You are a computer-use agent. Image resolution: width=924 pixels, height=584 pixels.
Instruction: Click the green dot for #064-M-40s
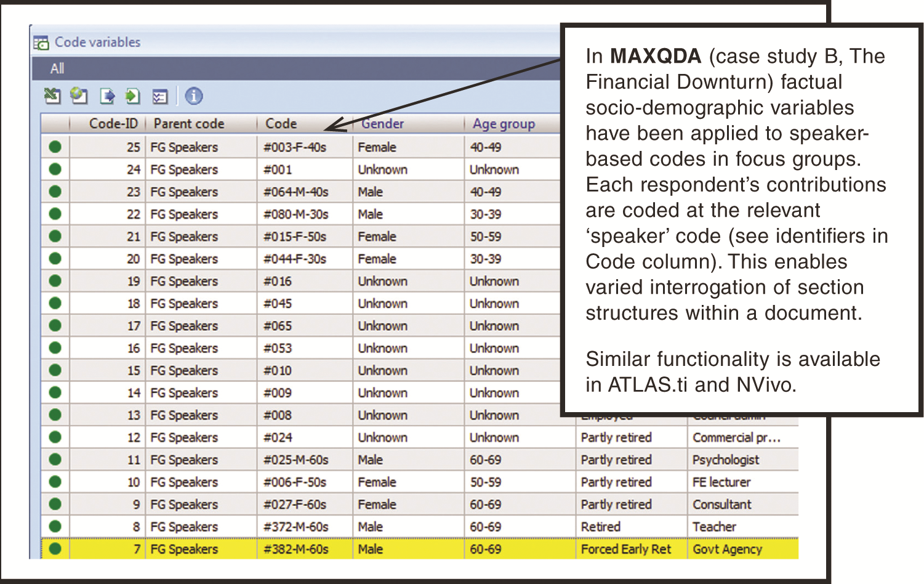point(55,192)
